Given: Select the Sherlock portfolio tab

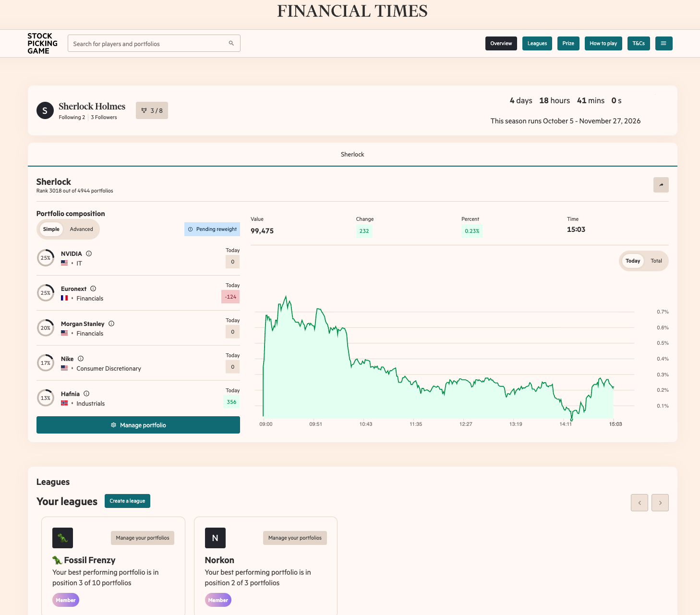Looking at the screenshot, I should tap(352, 154).
